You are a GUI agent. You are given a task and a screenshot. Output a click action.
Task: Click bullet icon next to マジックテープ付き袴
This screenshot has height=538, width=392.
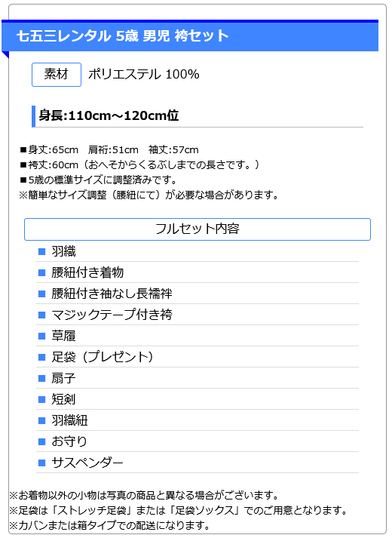coord(41,315)
